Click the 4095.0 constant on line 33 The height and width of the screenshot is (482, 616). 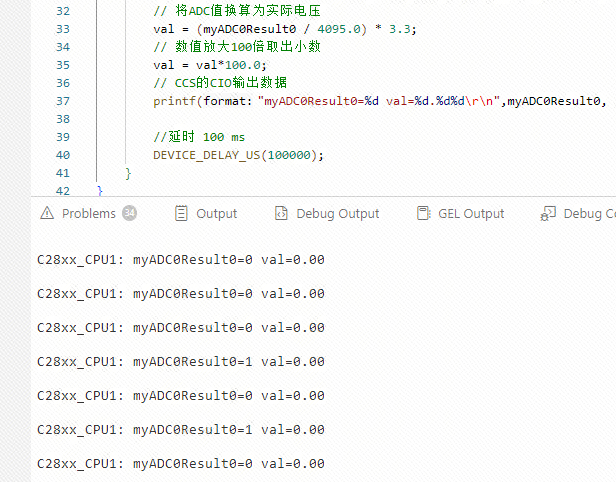(x=339, y=29)
